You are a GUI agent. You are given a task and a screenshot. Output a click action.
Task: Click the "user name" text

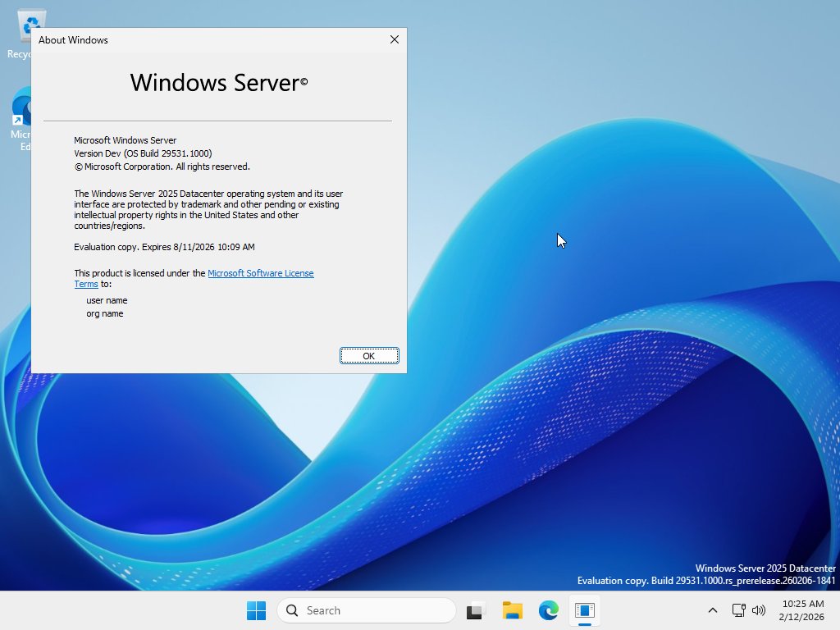tap(107, 300)
